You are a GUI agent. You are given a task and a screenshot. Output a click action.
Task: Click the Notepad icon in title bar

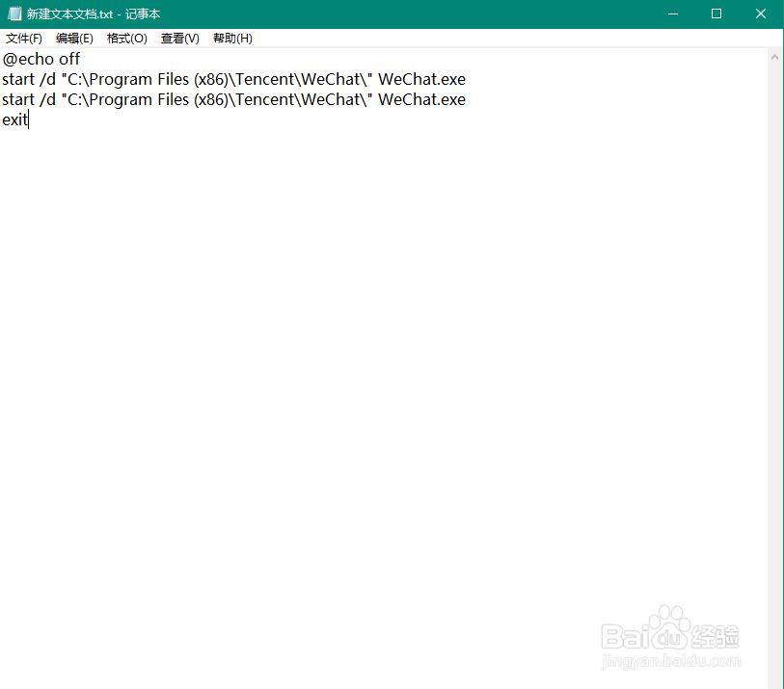click(15, 13)
